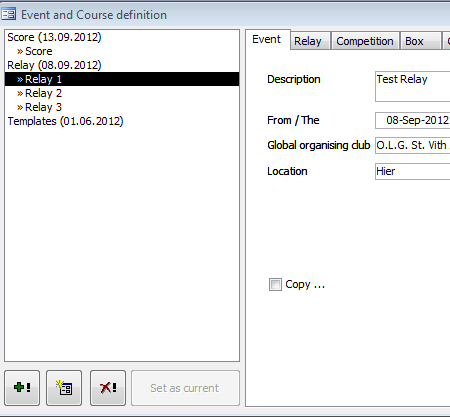The image size is (450, 417).
Task: Open the Competition tab
Action: coord(365,41)
